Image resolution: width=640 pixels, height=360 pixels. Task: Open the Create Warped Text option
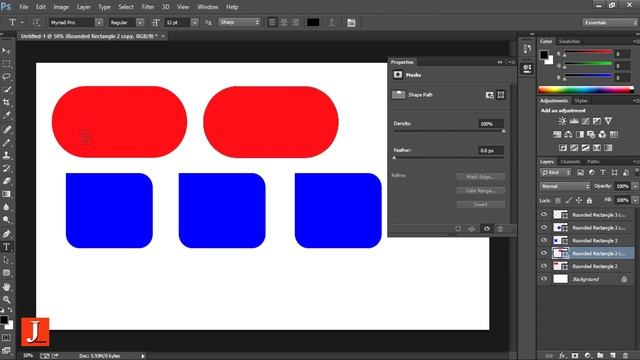click(332, 22)
